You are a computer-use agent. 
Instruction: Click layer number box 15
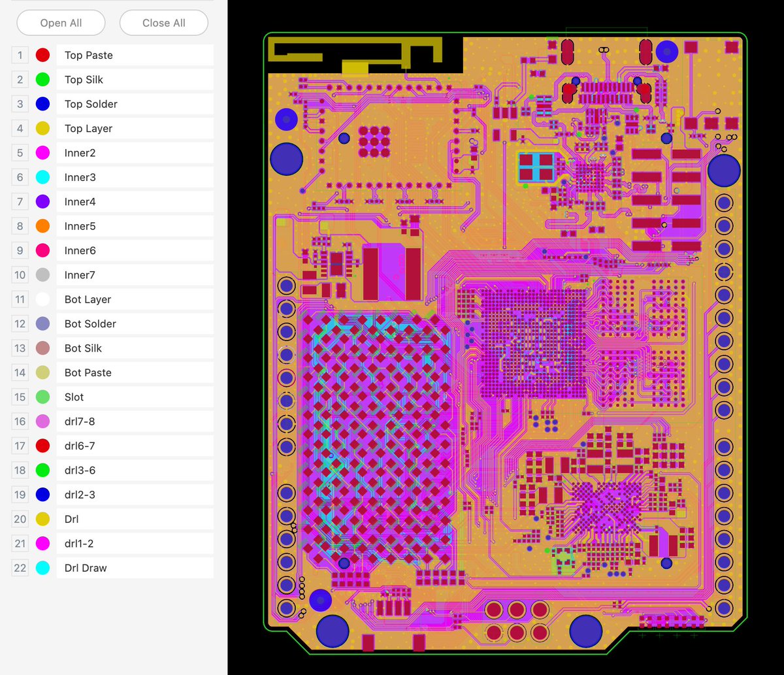[20, 397]
